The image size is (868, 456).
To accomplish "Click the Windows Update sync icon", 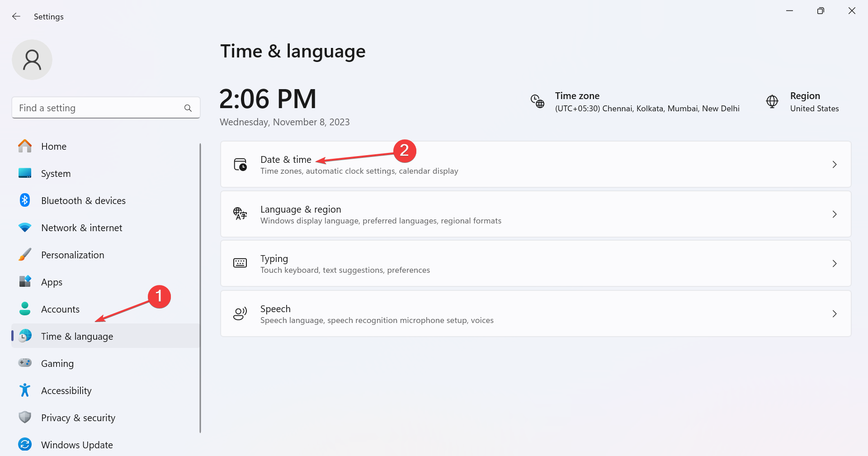I will point(25,444).
